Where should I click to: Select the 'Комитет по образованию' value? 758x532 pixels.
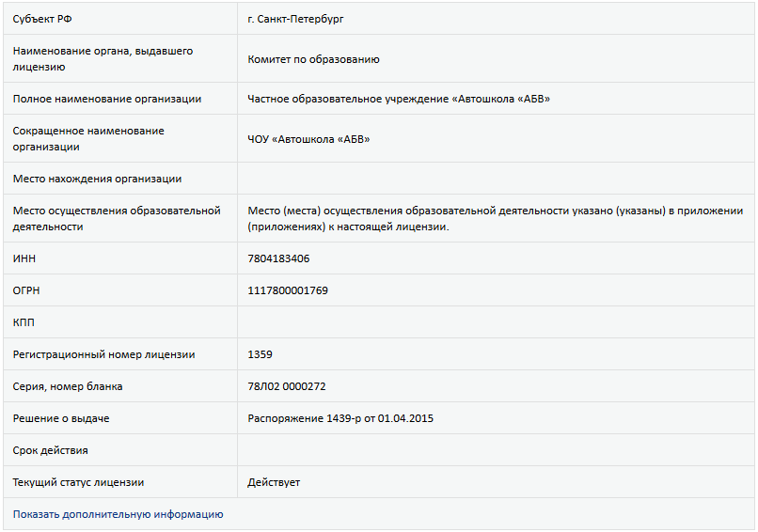[x=313, y=59]
